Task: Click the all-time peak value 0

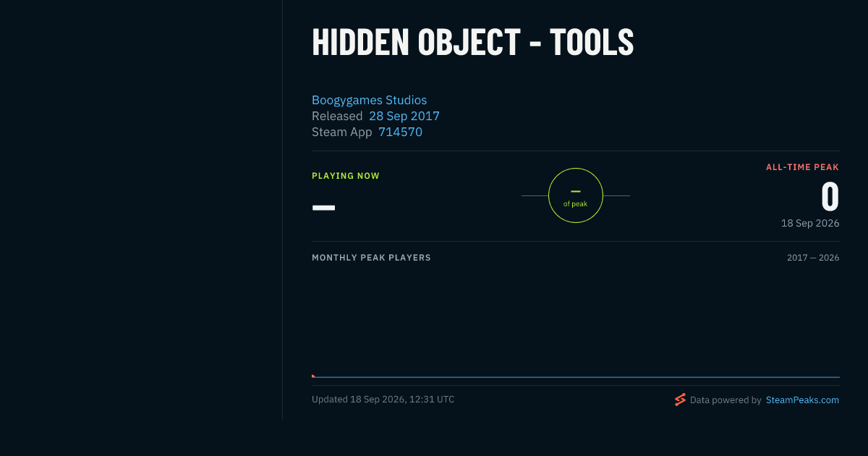Action: tap(830, 197)
